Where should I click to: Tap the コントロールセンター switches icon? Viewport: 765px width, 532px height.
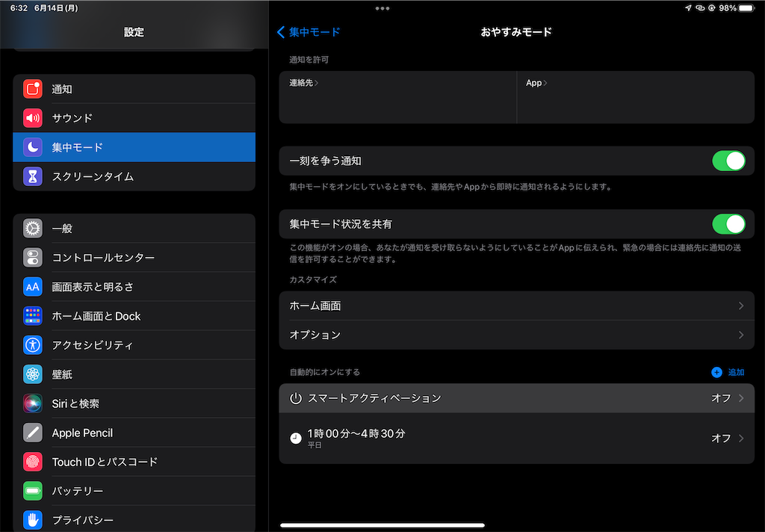[x=33, y=258]
